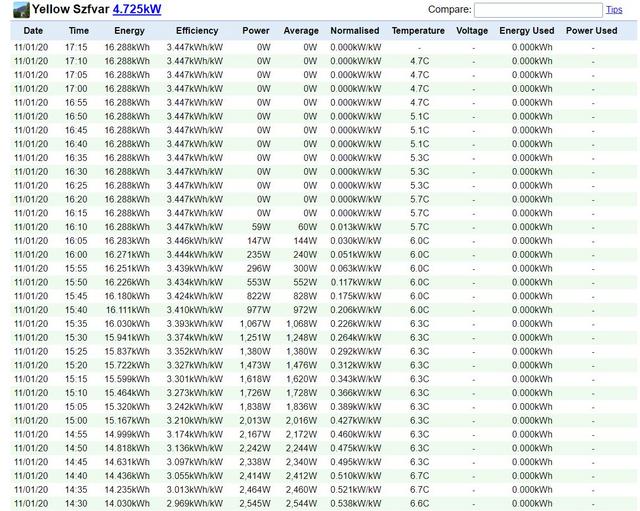The image size is (640, 511).
Task: Select temperature value 6.6C
Action: tap(420, 504)
